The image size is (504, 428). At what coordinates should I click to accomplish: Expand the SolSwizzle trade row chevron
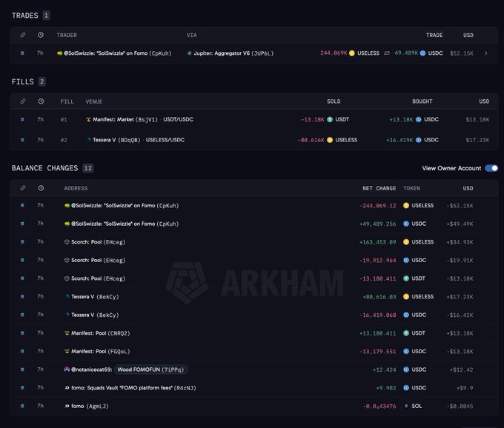[485, 53]
